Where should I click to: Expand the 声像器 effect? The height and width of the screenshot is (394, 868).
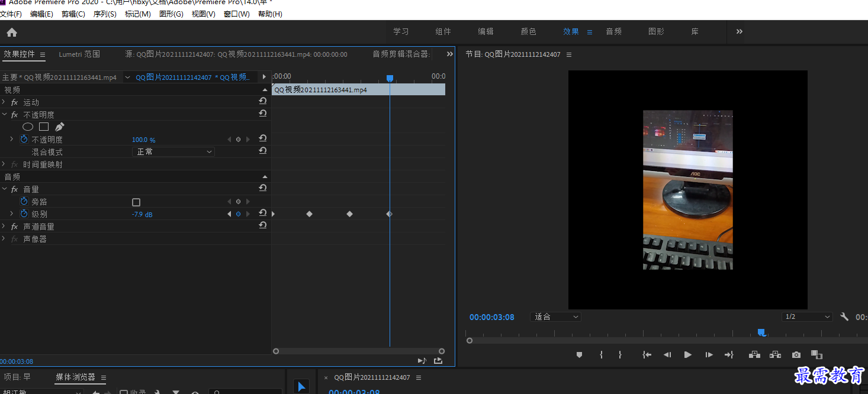click(x=4, y=239)
